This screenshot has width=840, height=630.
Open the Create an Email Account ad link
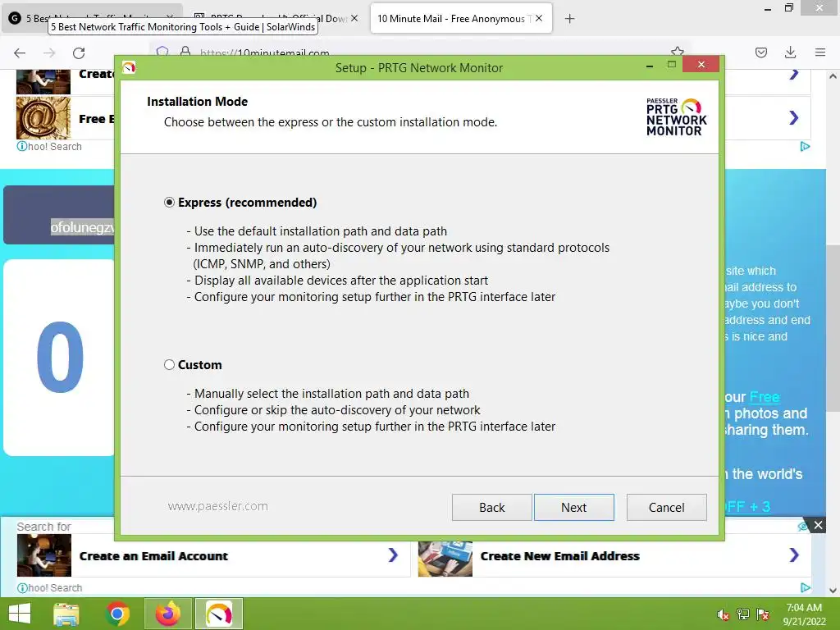pyautogui.click(x=153, y=556)
